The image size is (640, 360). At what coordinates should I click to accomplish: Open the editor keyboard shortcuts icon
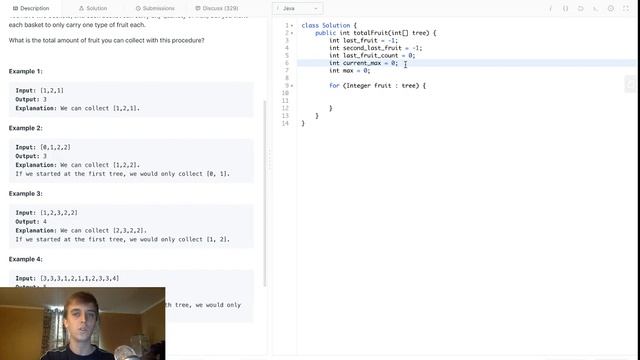[596, 8]
